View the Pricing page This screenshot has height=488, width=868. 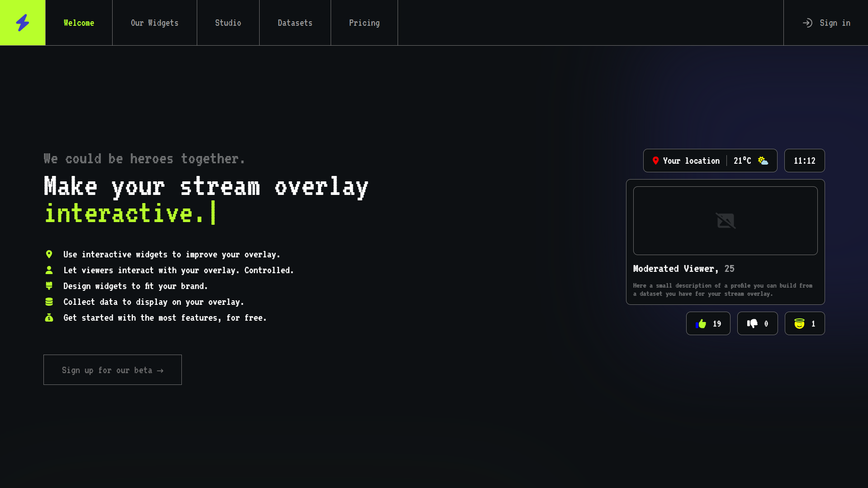click(364, 23)
